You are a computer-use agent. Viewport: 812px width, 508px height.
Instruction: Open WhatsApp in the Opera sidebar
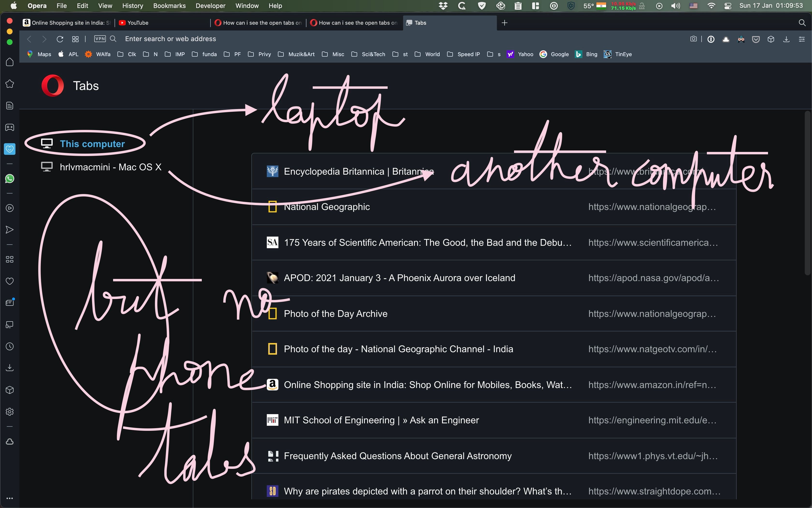pyautogui.click(x=10, y=179)
